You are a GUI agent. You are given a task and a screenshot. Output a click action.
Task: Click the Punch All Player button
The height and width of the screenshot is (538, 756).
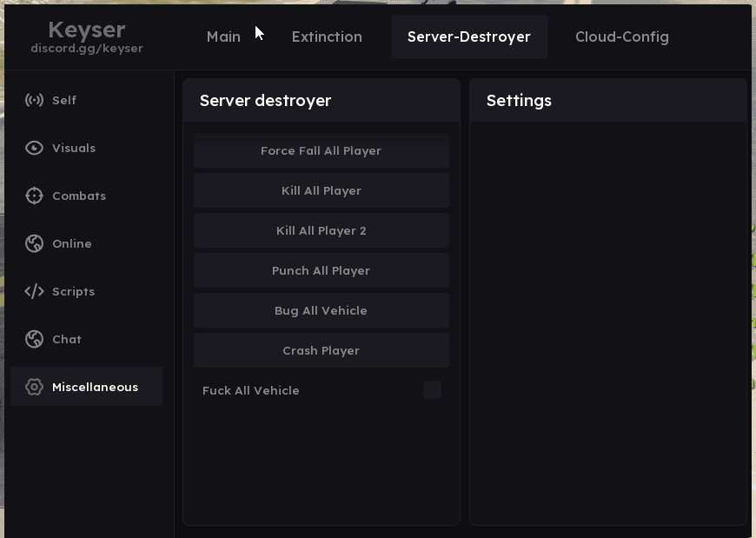click(x=321, y=270)
